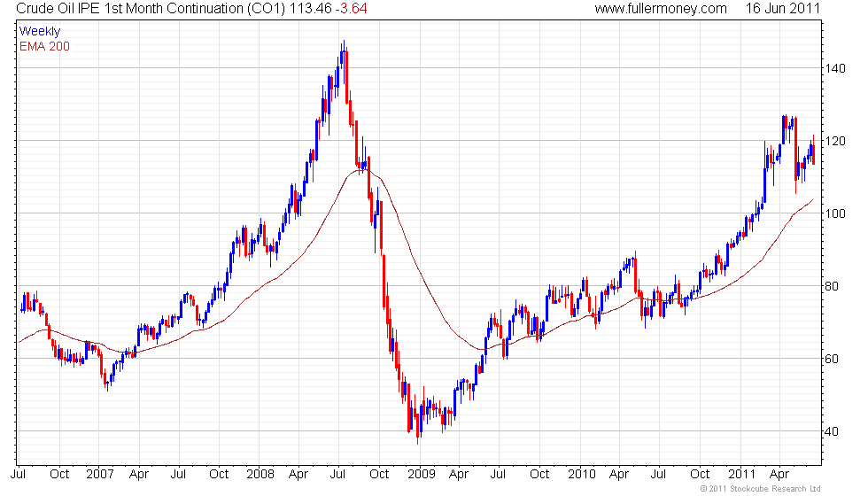Click the Oct label just before 2009

(379, 474)
